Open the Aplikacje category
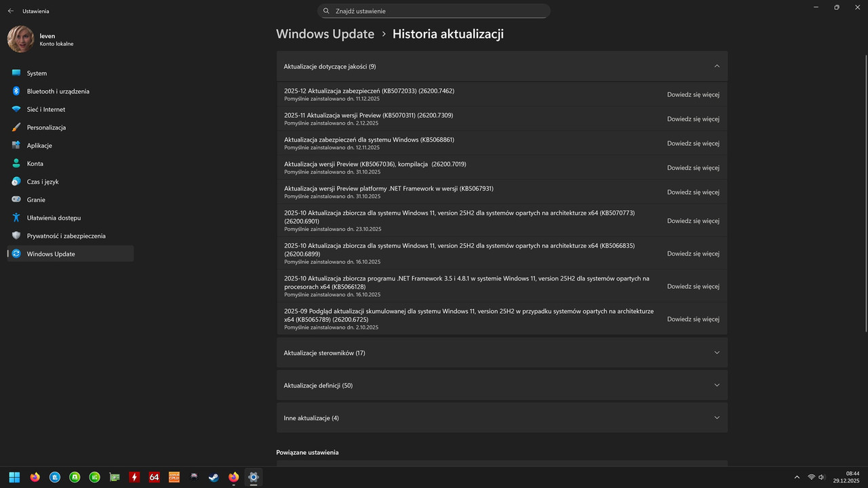 click(x=71, y=145)
